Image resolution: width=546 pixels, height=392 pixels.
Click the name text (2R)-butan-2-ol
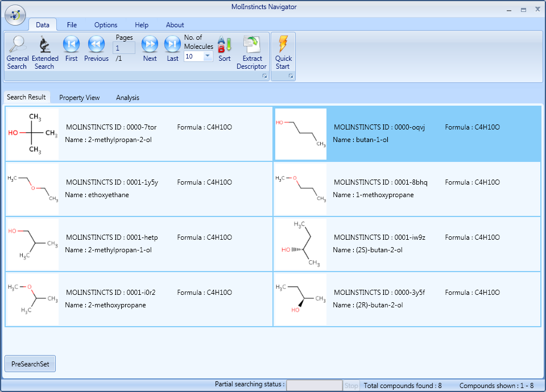pos(379,305)
